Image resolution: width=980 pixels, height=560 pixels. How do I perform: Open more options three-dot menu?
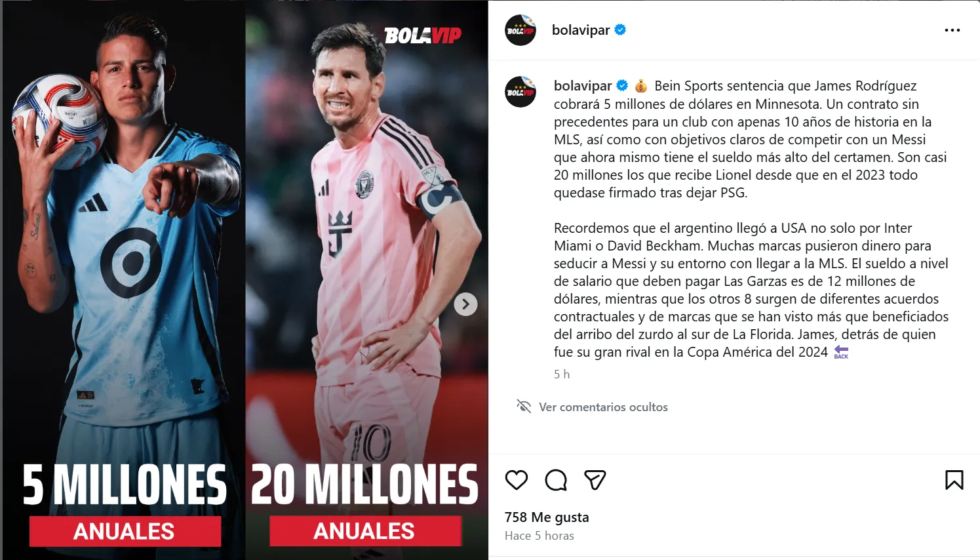pyautogui.click(x=952, y=30)
